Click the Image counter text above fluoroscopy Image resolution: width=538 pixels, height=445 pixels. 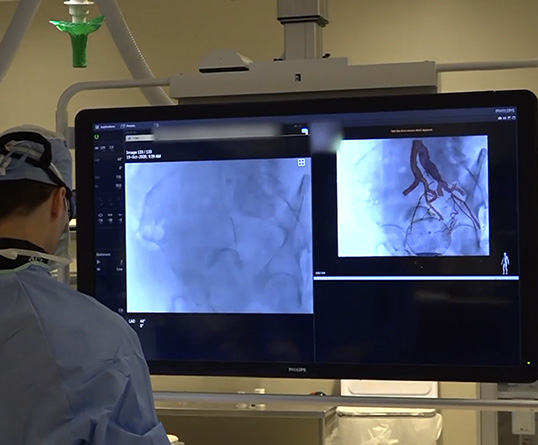pos(139,152)
